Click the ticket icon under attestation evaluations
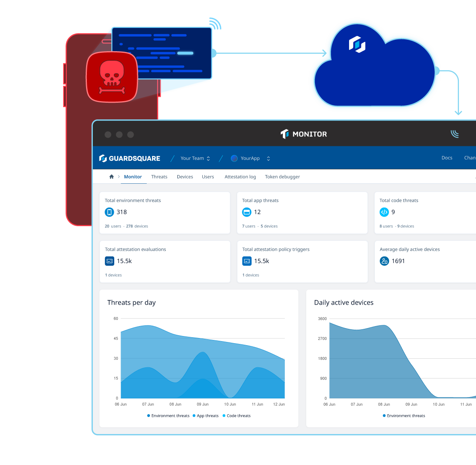This screenshot has width=476, height=465. (x=109, y=261)
